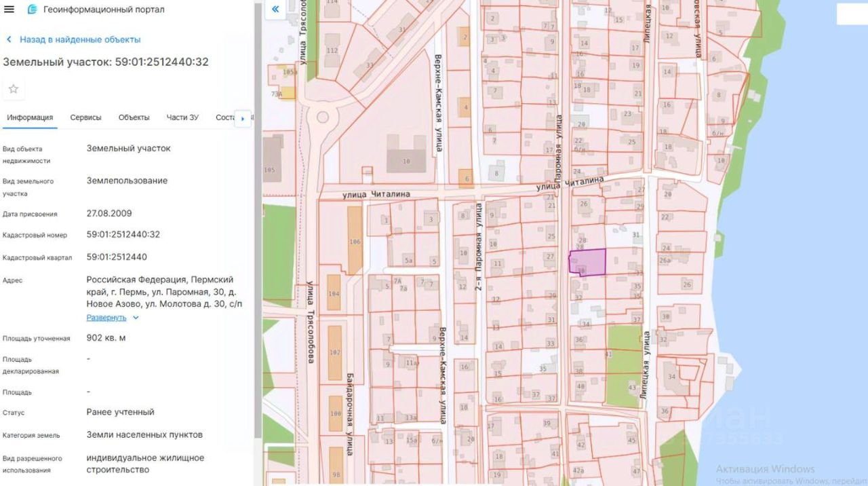Viewport: 868px width, 486px height.
Task: Click the улица Читалина street label
Action: point(376,194)
